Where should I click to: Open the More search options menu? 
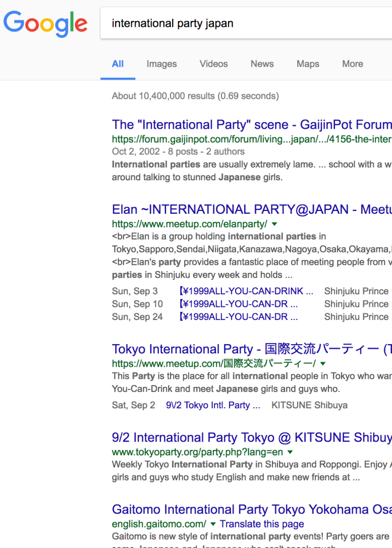pos(353,64)
